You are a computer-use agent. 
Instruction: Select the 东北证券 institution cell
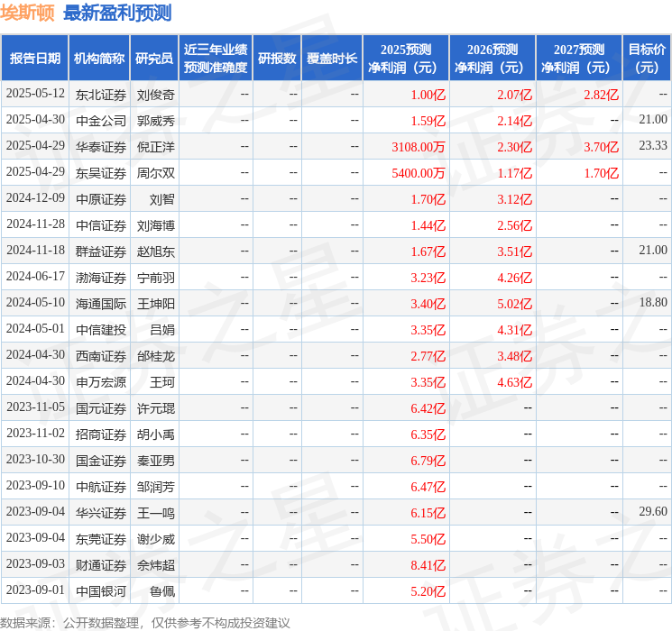click(x=101, y=95)
